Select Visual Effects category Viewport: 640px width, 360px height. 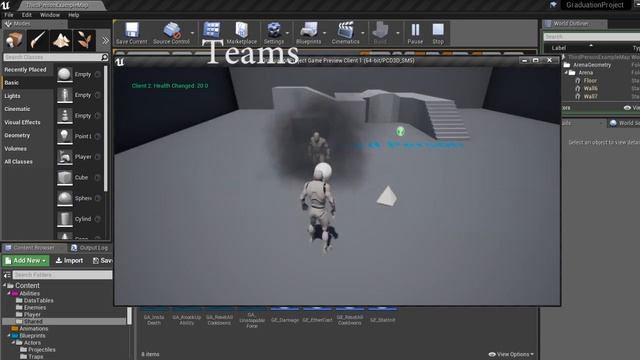22,122
